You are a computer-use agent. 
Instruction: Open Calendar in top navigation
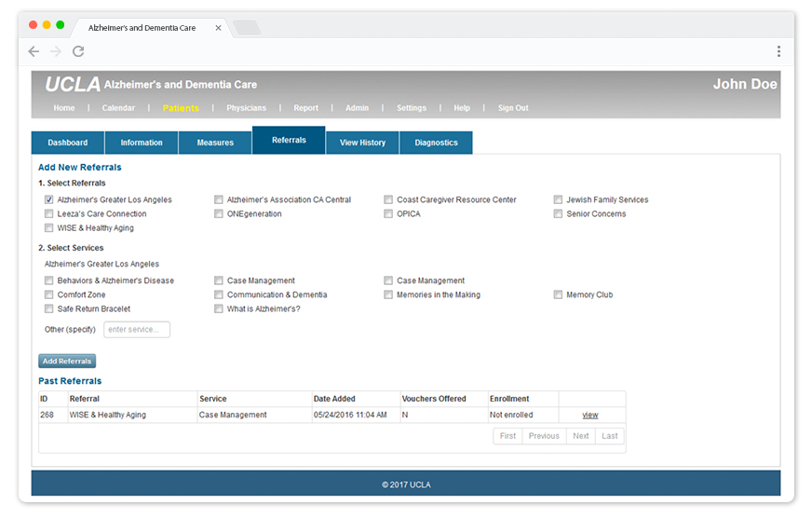(x=118, y=108)
